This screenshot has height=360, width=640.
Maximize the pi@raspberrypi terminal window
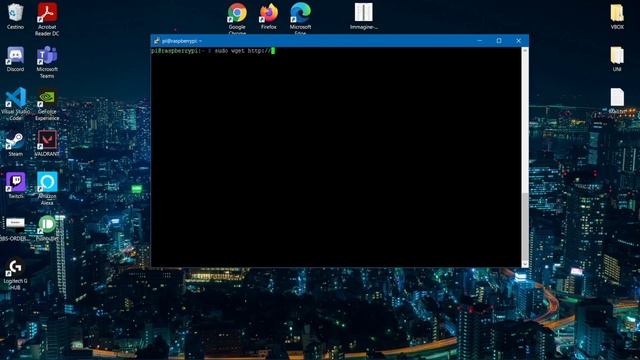click(499, 41)
